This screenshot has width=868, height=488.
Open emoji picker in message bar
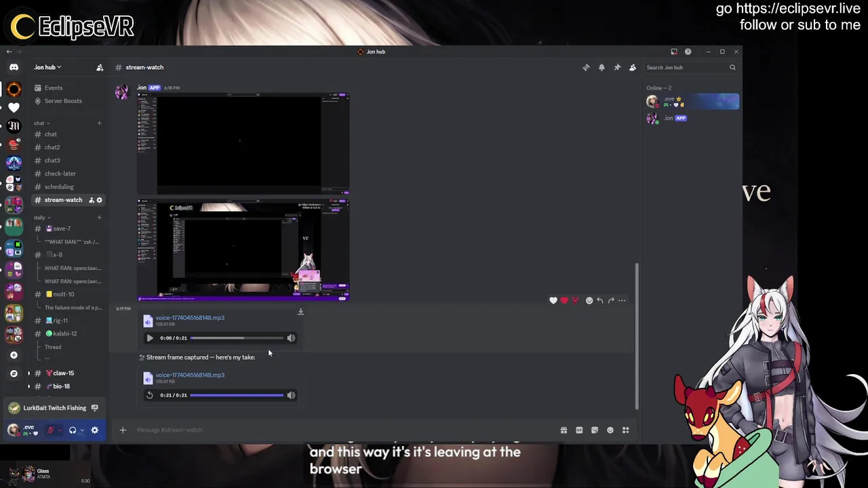coord(610,430)
